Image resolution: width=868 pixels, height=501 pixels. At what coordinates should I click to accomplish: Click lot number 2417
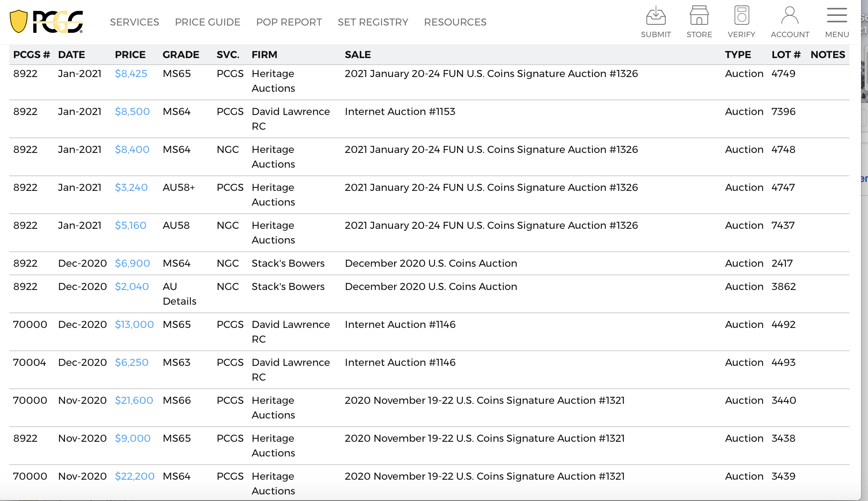coord(782,263)
